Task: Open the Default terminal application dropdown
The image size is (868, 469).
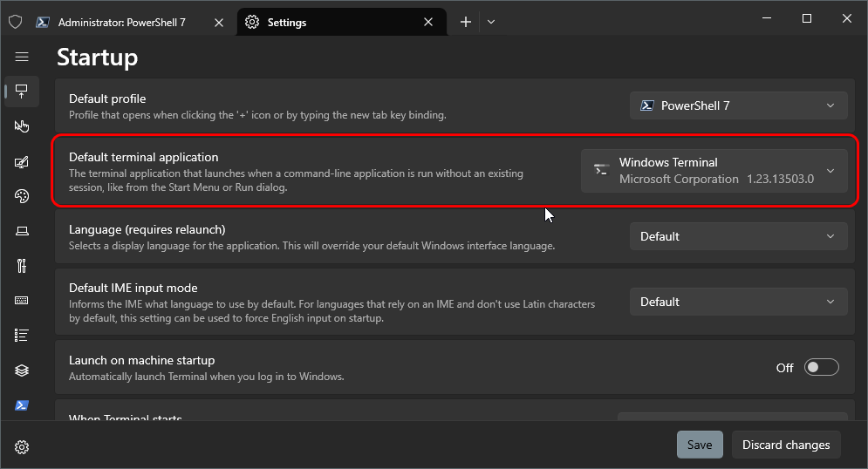Action: [714, 171]
